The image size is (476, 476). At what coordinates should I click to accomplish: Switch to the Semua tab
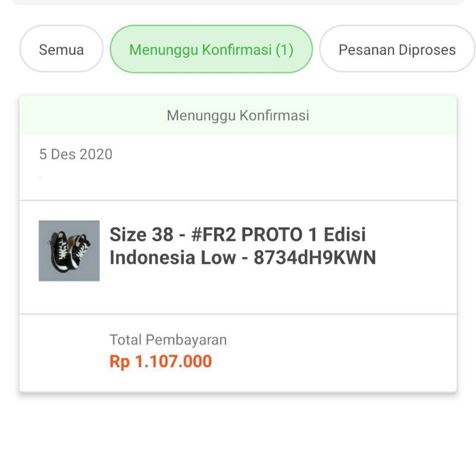(x=61, y=49)
